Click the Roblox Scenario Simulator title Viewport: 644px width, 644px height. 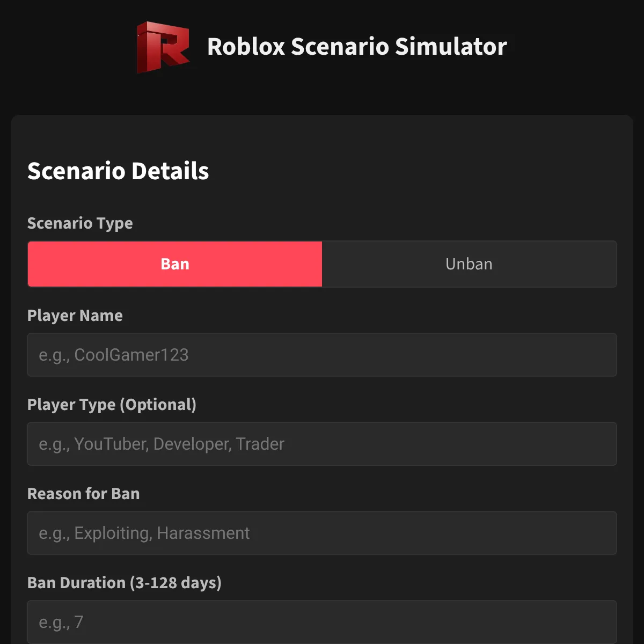(357, 47)
